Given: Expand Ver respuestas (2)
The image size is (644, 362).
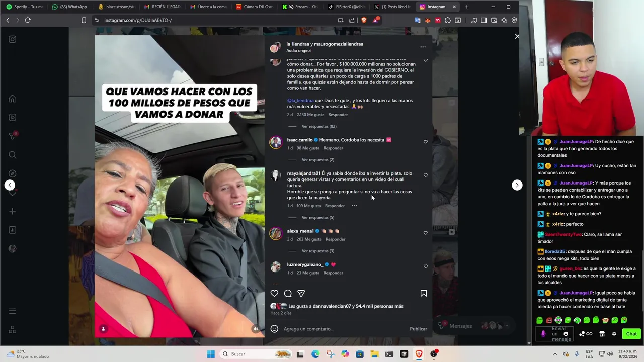Looking at the screenshot, I should [318, 160].
